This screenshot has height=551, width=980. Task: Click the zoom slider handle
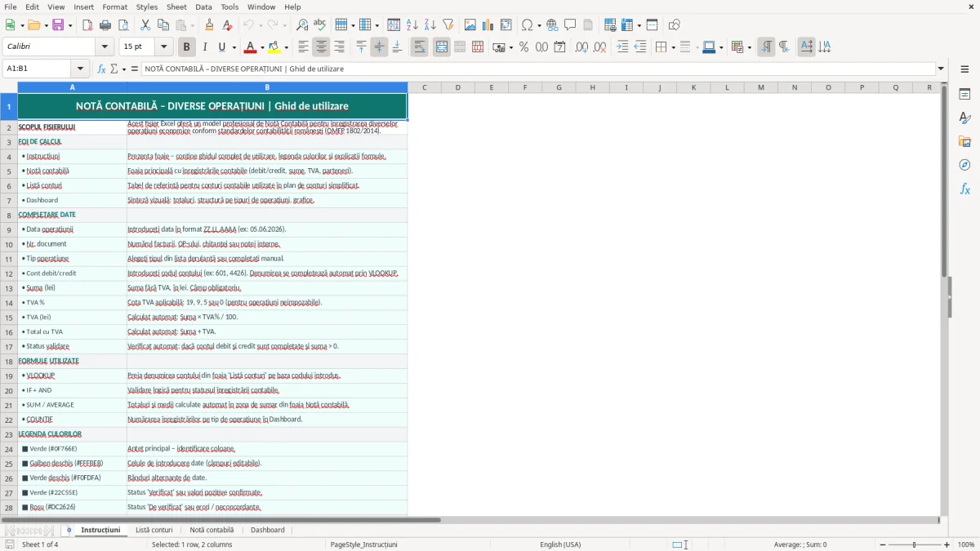click(915, 544)
